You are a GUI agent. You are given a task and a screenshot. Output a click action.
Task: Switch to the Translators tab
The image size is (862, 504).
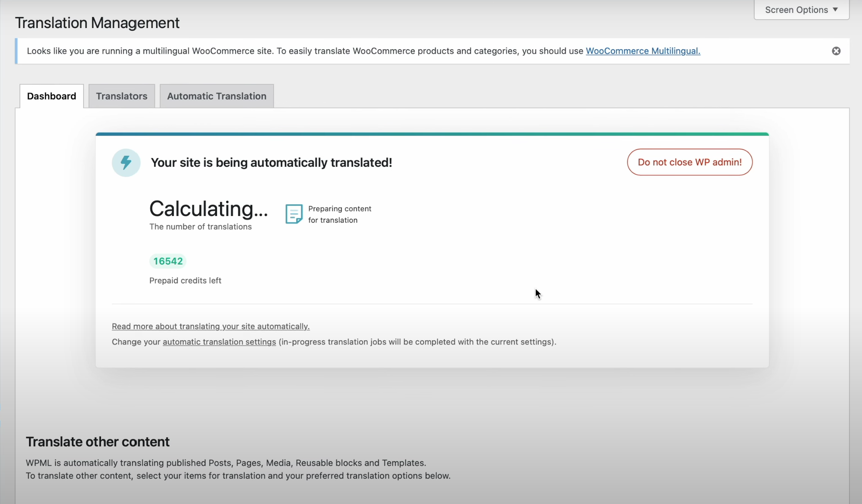click(x=121, y=96)
